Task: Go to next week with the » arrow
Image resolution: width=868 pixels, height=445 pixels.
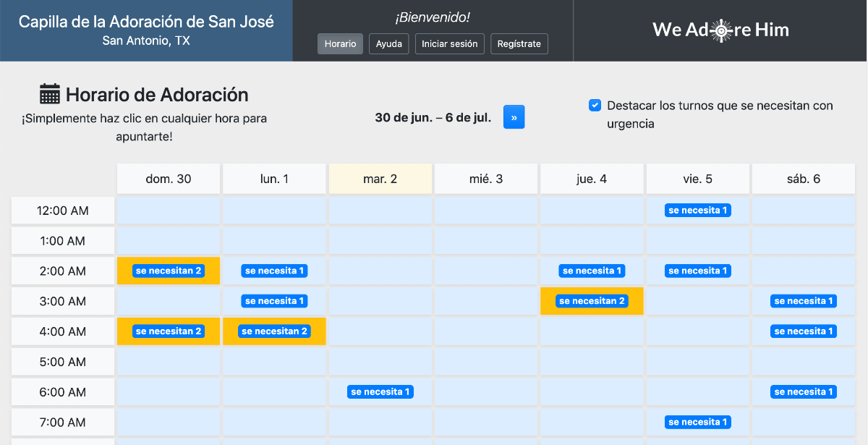Action: pos(514,117)
